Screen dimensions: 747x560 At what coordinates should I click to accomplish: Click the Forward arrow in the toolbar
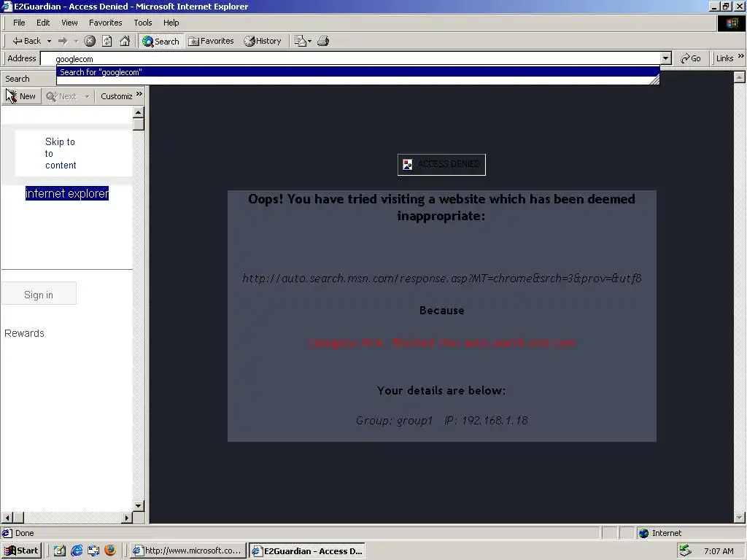point(63,41)
